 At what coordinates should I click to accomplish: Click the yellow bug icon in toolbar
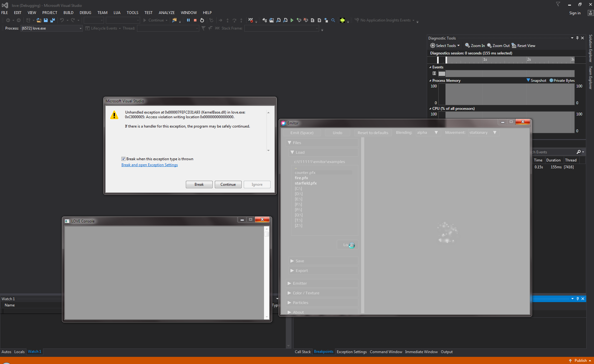coord(342,20)
